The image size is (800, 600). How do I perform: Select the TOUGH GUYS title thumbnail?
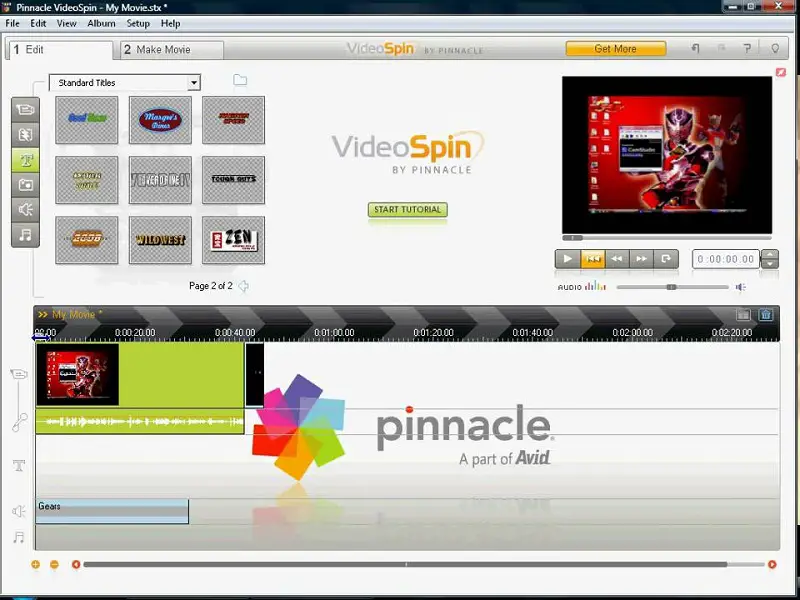(233, 180)
